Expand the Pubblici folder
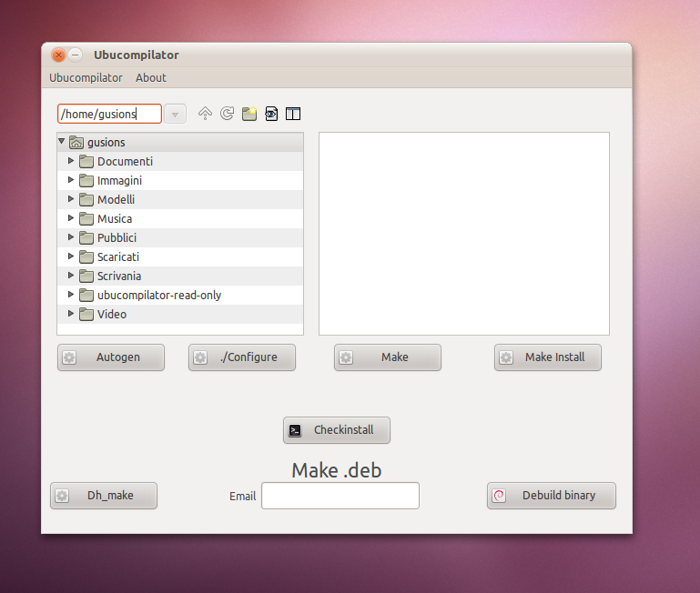 pos(70,237)
